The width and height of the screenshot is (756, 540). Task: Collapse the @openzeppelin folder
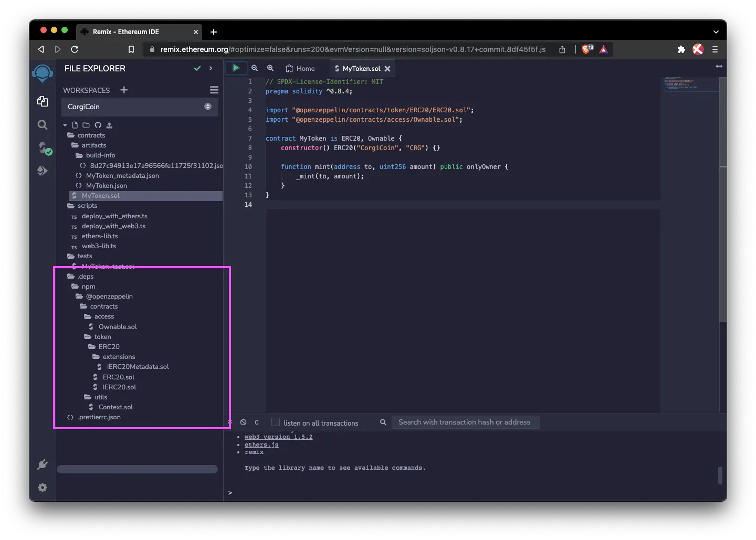click(x=104, y=297)
